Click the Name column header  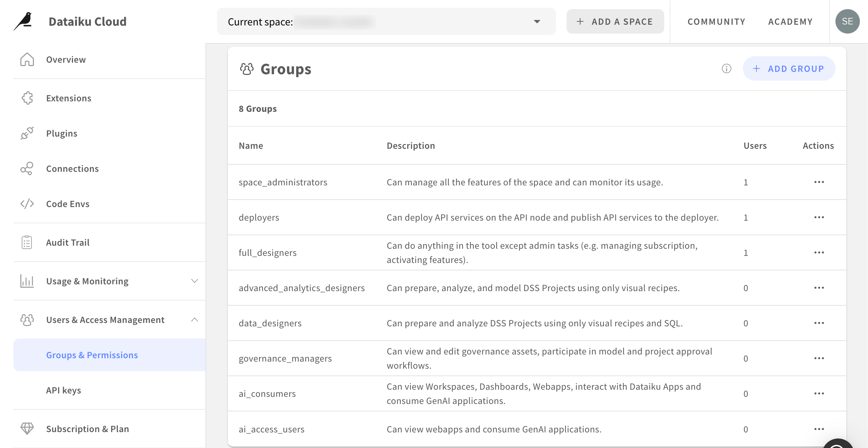[x=251, y=146]
